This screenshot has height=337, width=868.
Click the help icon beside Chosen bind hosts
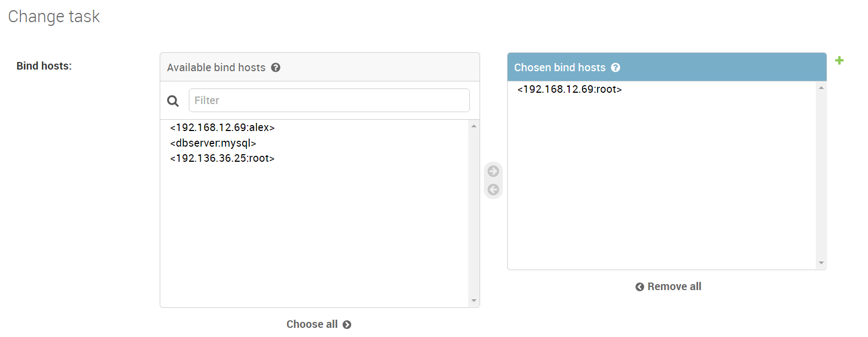pos(616,67)
